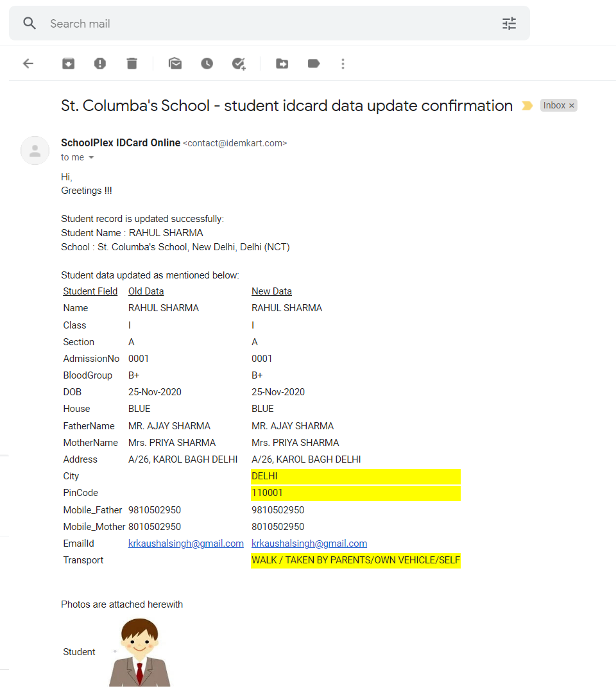
Task: Delete the email with trash icon
Action: (x=132, y=64)
